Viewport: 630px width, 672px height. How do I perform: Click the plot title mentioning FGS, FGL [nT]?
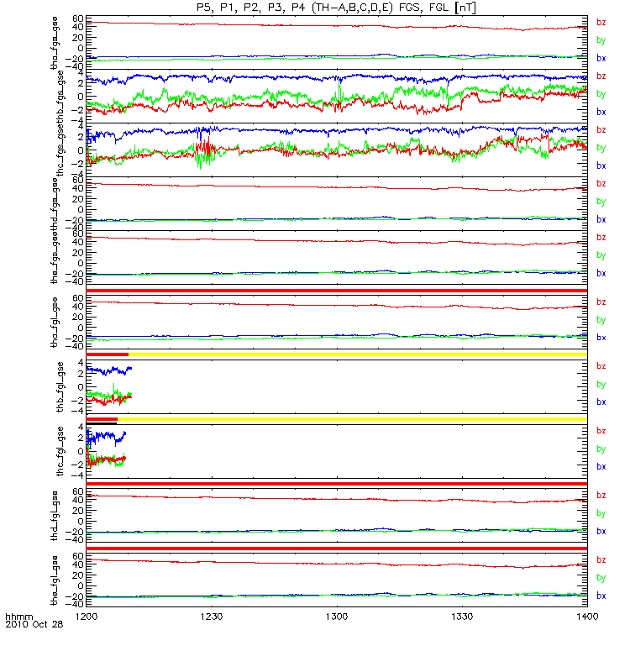tap(337, 8)
